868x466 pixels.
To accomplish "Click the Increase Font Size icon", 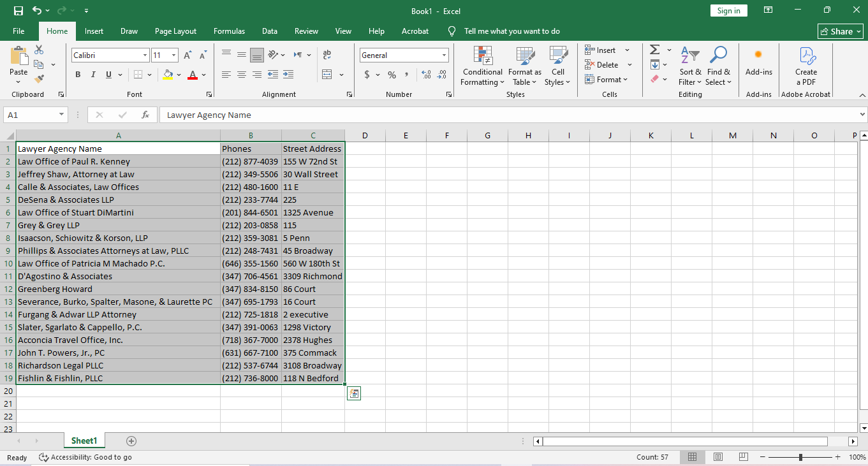I will click(x=188, y=55).
